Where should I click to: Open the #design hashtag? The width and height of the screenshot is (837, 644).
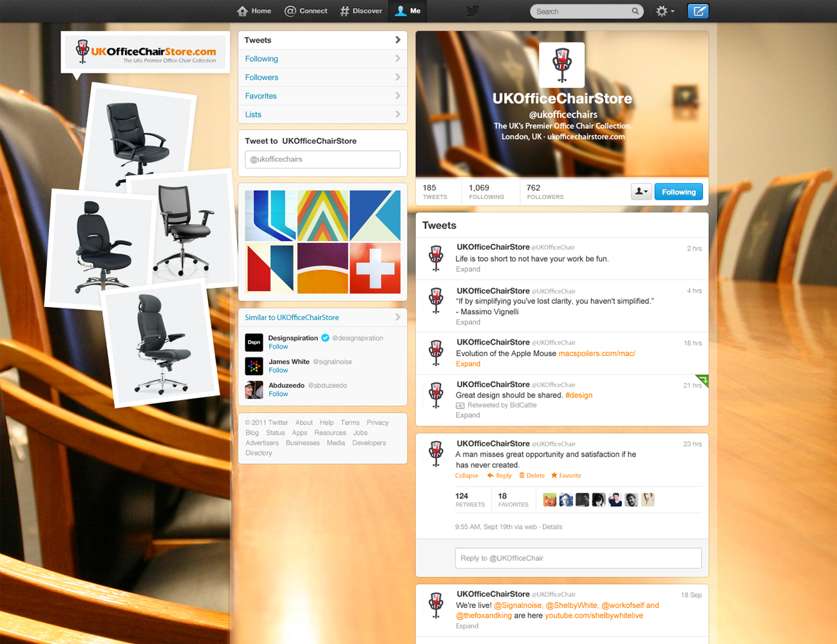pyautogui.click(x=579, y=395)
